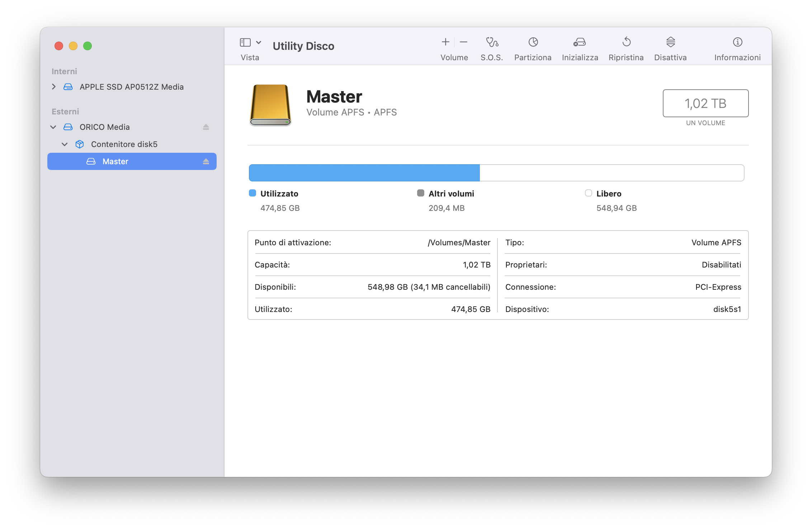Click the Ripristina restore icon
The height and width of the screenshot is (530, 812).
626,42
